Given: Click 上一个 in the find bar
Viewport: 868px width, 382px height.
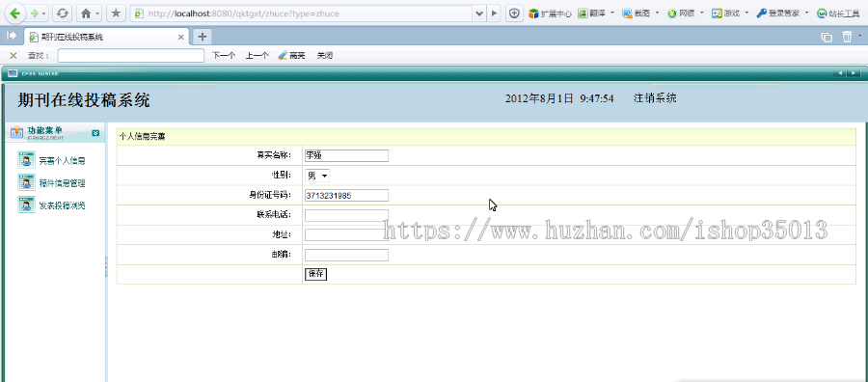Looking at the screenshot, I should pos(258,55).
